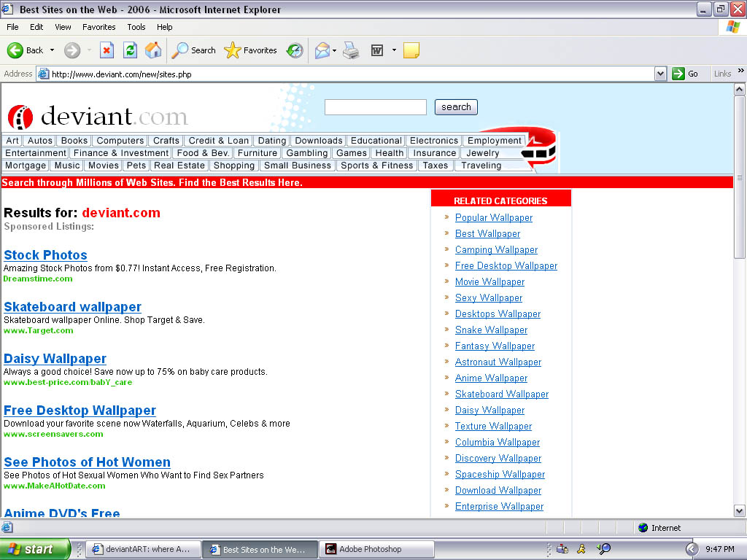Click the Gambling category link

click(x=307, y=153)
